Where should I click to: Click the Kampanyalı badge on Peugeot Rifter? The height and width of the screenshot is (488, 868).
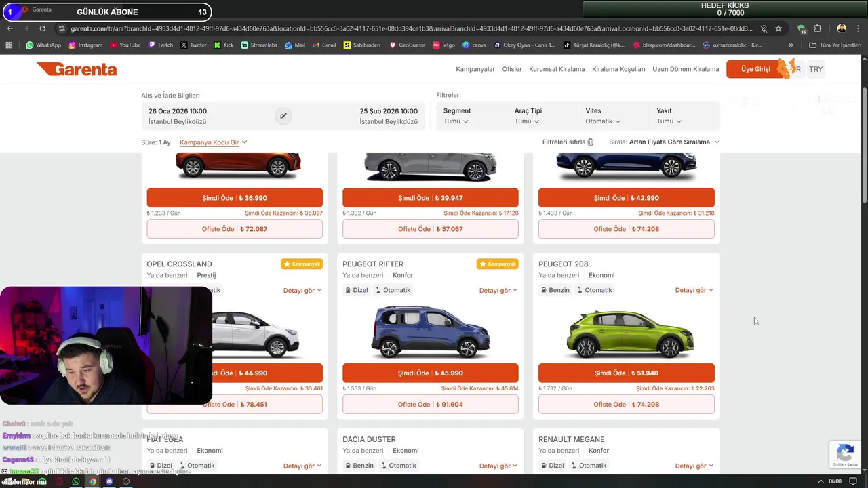[x=498, y=264]
